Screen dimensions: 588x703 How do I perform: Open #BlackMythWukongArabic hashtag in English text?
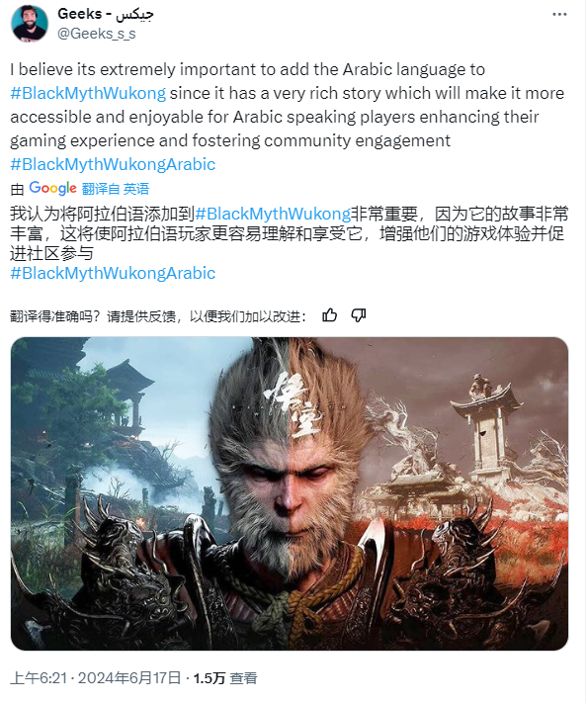(x=113, y=164)
